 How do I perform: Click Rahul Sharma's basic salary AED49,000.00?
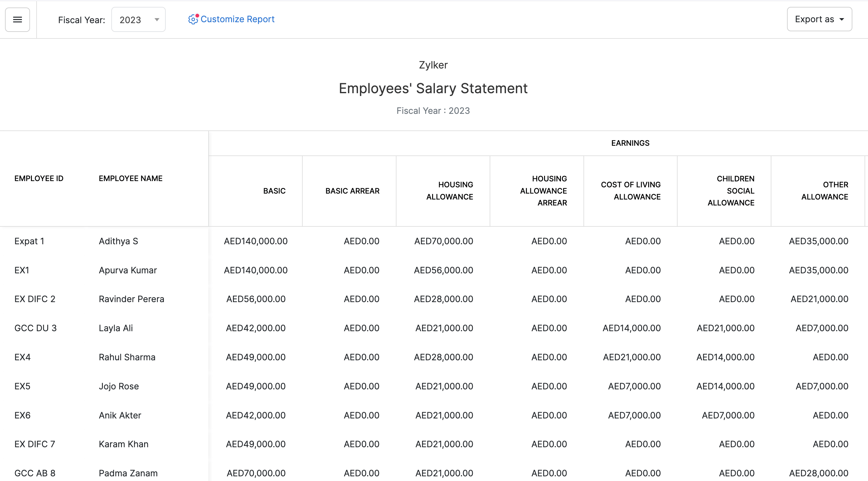(x=255, y=357)
